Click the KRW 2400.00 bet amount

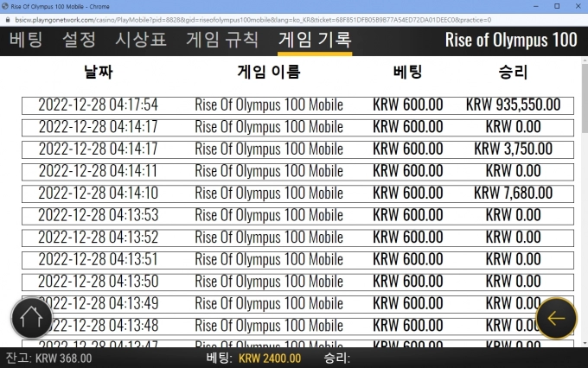pyautogui.click(x=270, y=358)
